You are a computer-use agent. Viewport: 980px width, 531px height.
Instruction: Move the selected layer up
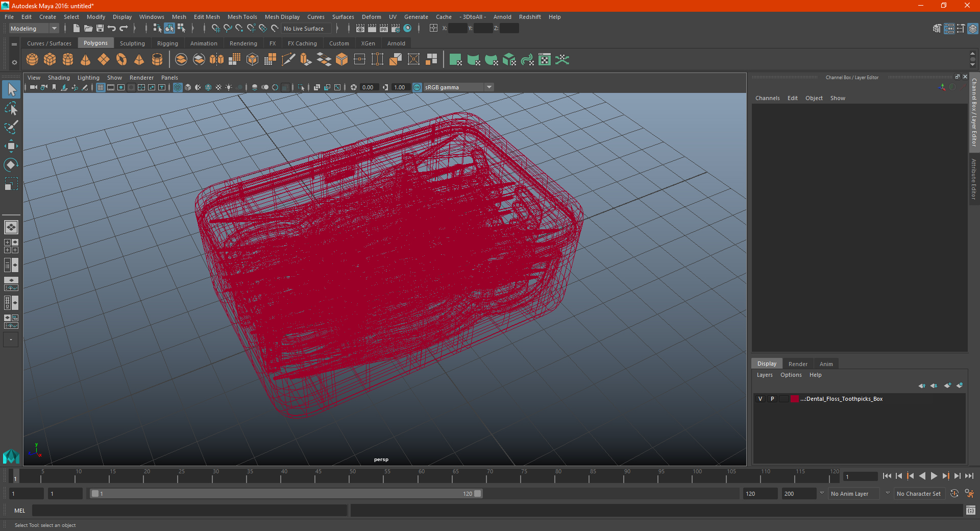coord(922,385)
